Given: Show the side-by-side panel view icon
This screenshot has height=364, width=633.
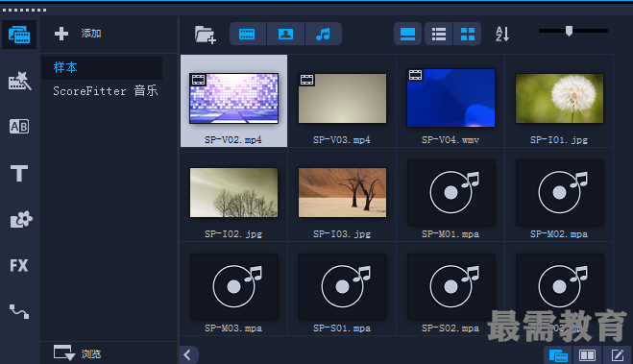Looking at the screenshot, I should 587,355.
